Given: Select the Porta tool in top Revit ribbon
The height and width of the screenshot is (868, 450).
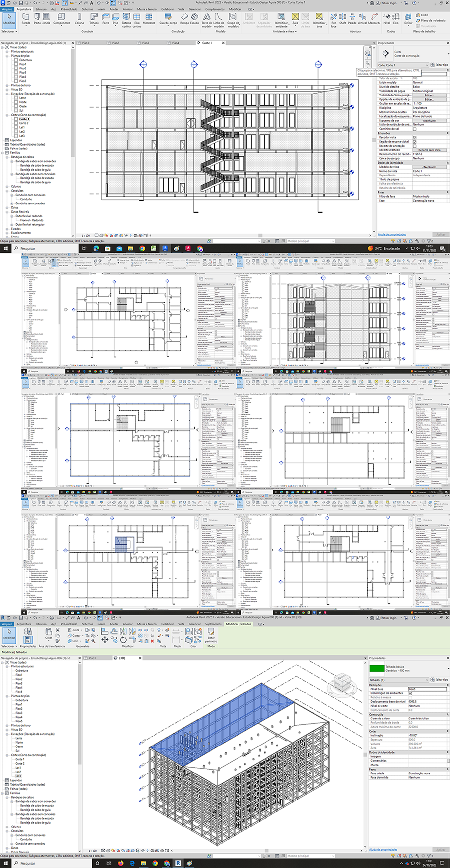Looking at the screenshot, I should click(x=37, y=19).
